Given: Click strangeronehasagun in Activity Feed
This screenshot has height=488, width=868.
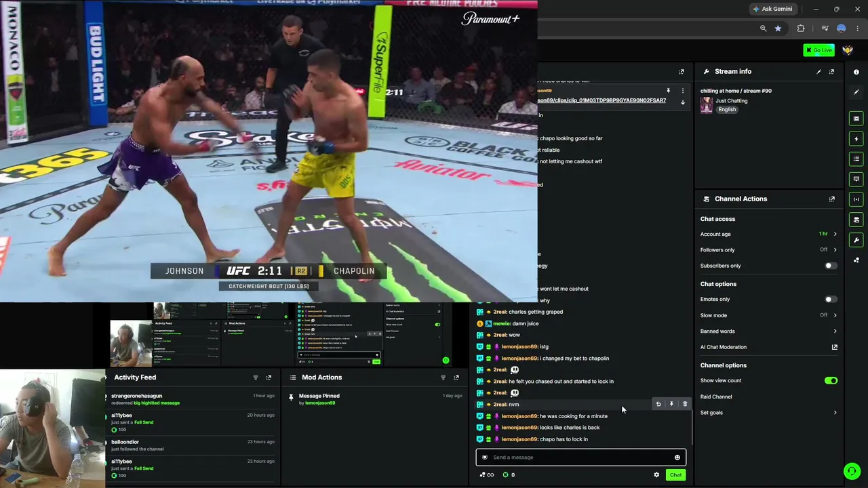Looking at the screenshot, I should [136, 396].
